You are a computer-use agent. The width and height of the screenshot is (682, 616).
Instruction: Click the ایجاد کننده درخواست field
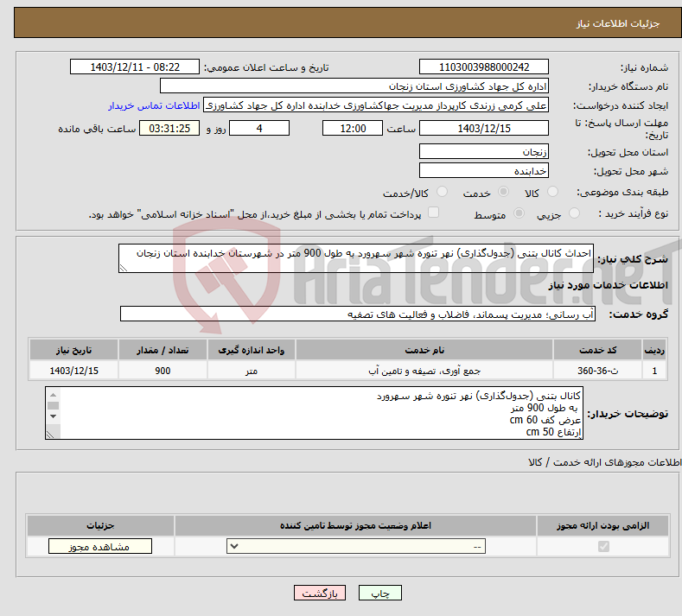376,105
